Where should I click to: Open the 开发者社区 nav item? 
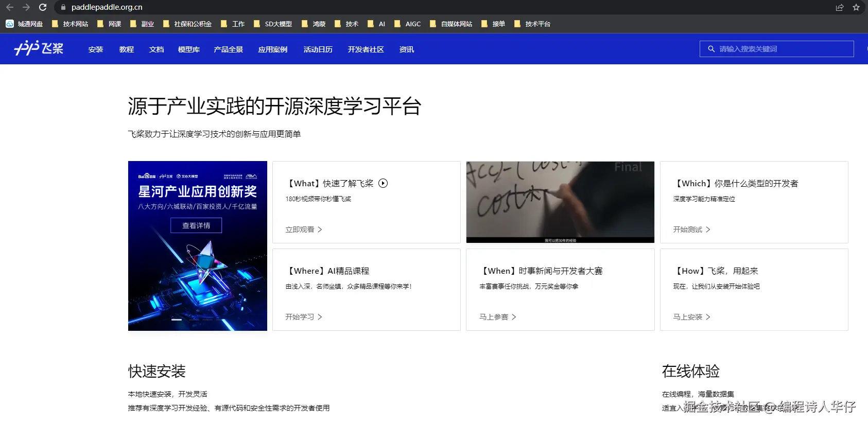366,49
